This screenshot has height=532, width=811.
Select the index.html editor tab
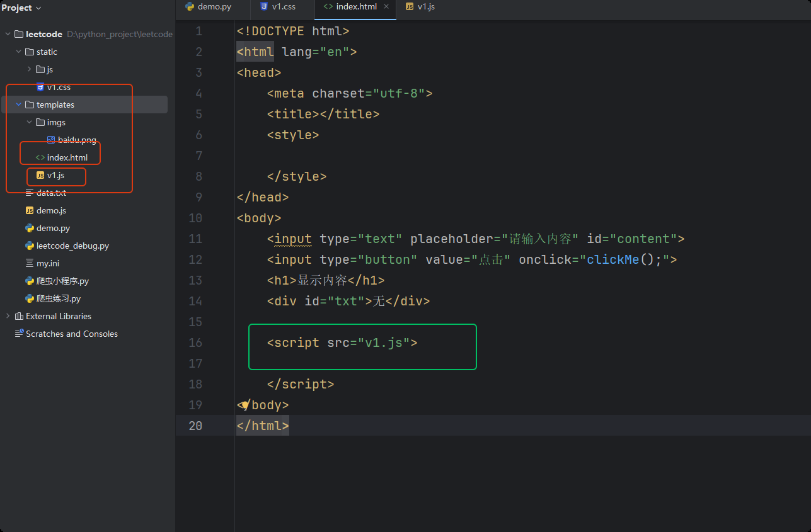(x=357, y=7)
